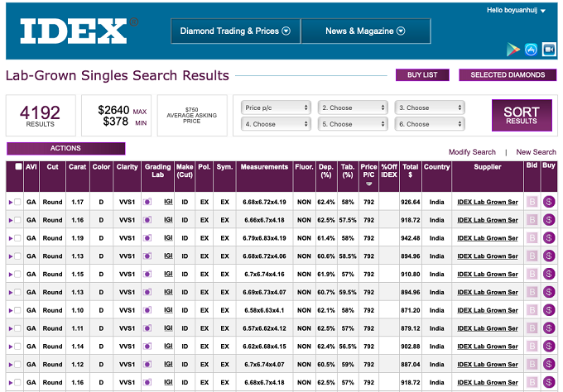Bid on the 902.88 total diamond
This screenshot has height=392, width=563.
532,346
